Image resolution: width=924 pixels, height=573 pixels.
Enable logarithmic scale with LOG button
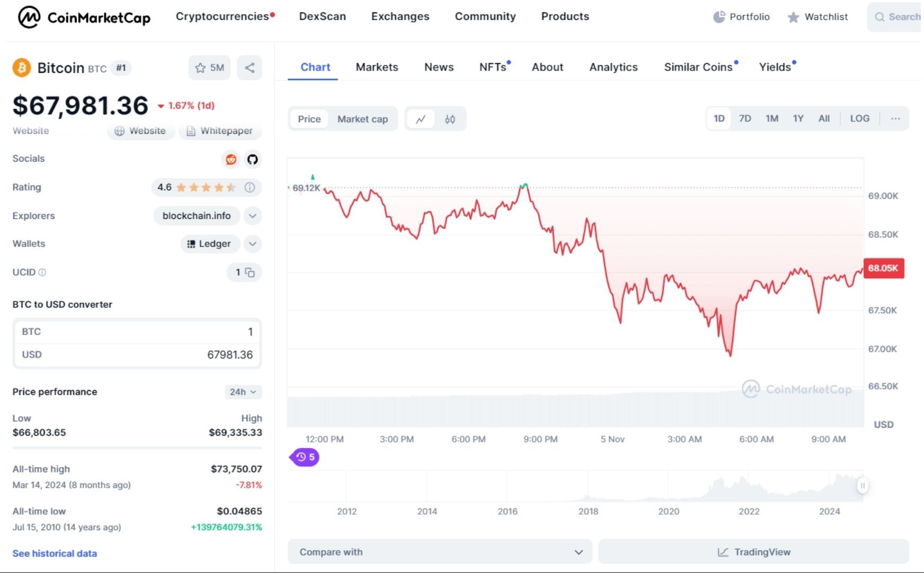(x=860, y=119)
